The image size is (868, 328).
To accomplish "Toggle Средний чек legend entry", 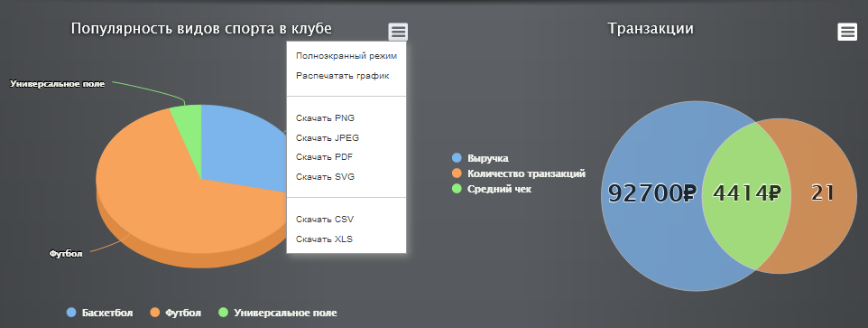I will pyautogui.click(x=492, y=189).
